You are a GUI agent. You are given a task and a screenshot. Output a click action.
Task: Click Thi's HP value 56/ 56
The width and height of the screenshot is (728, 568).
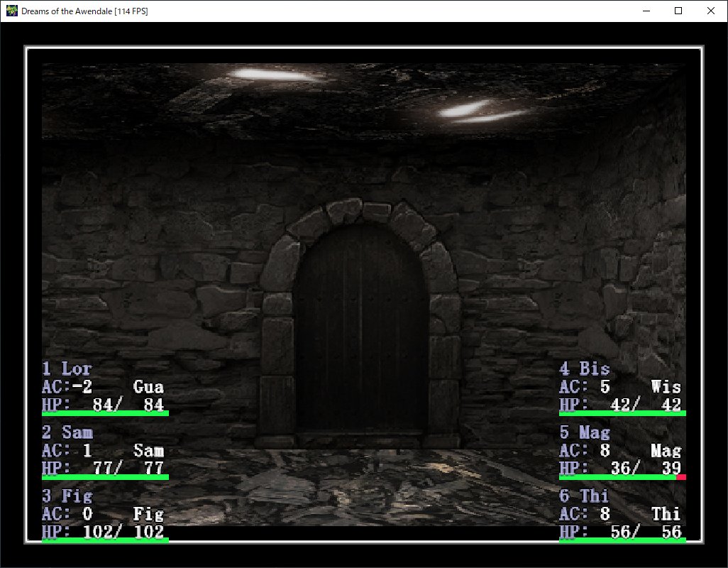[x=646, y=532]
